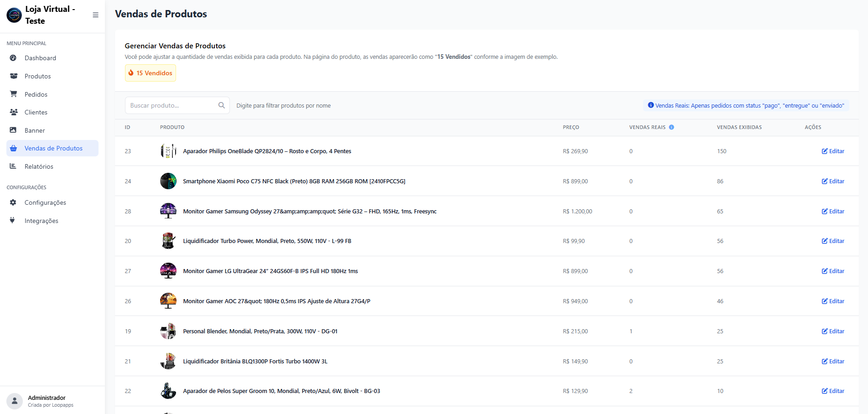Click the Pedidos shopping cart icon

[13, 94]
